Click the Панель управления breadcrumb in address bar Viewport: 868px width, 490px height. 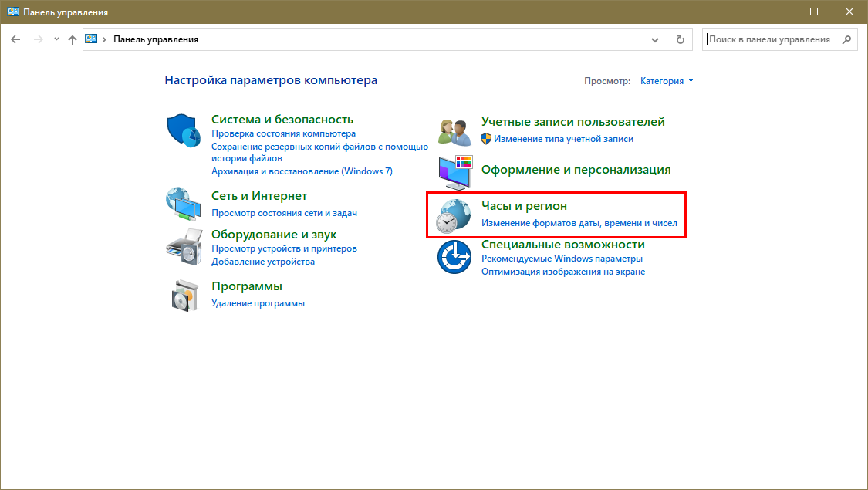[x=156, y=39]
